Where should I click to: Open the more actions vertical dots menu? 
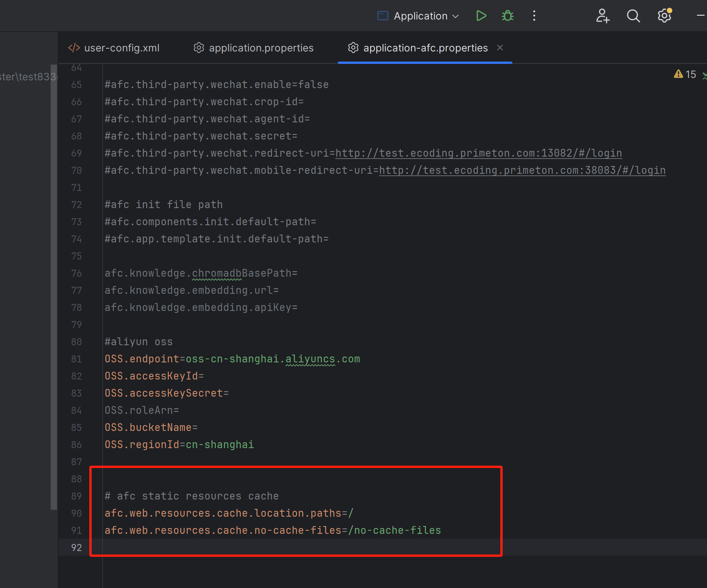click(534, 16)
